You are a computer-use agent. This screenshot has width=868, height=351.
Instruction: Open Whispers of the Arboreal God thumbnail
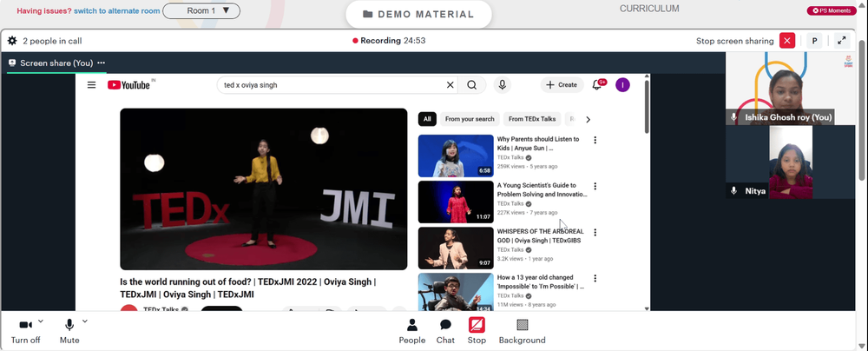[x=456, y=248]
